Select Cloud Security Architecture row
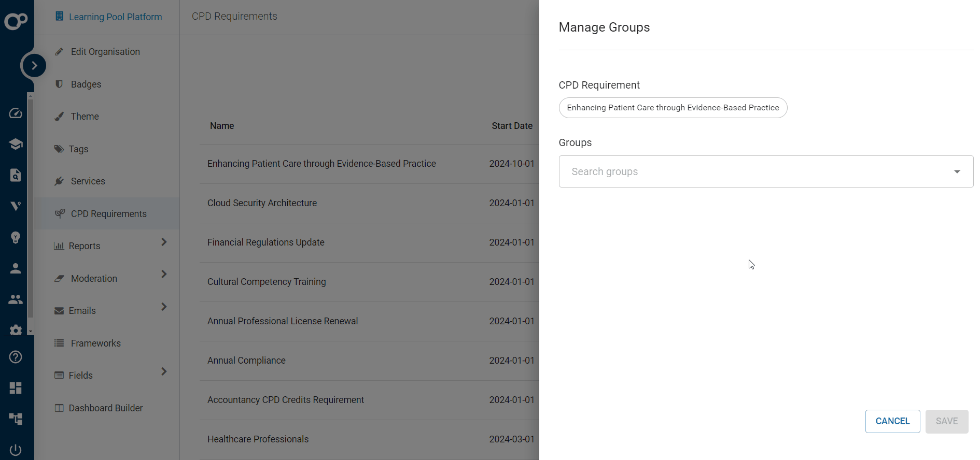Screen dimensions: 980x460 click(x=369, y=203)
